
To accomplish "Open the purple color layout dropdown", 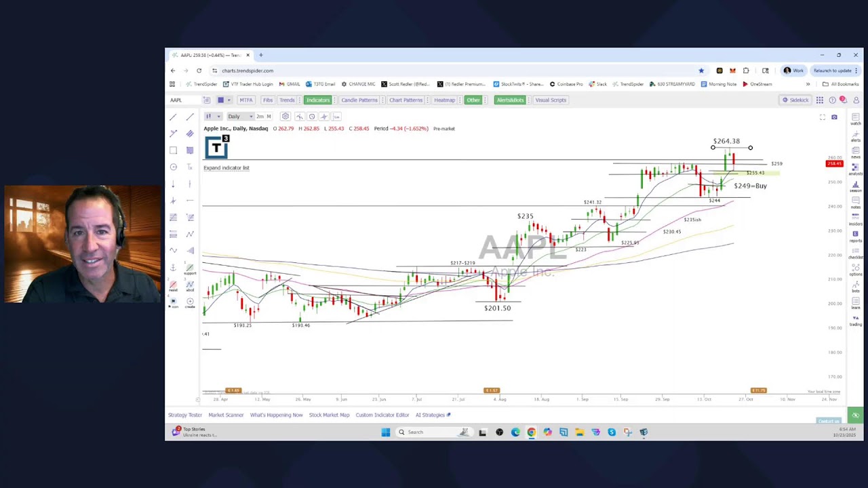I will 229,100.
